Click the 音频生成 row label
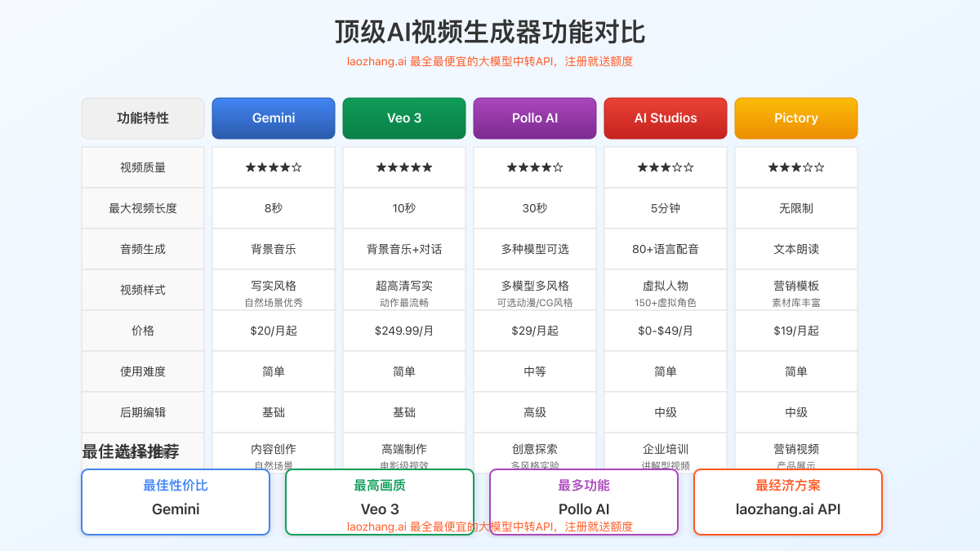Image resolution: width=980 pixels, height=551 pixels. pyautogui.click(x=143, y=249)
